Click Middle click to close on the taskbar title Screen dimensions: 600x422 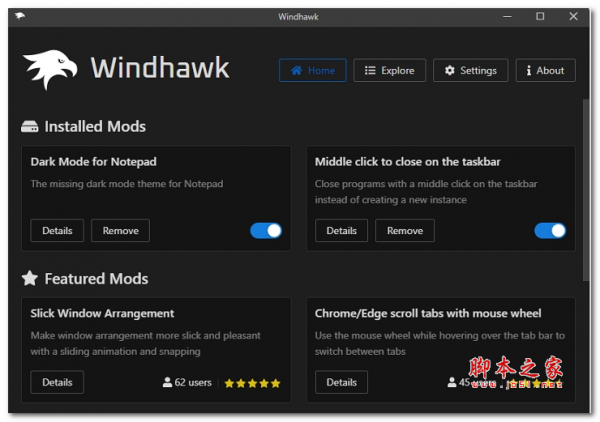coord(408,162)
